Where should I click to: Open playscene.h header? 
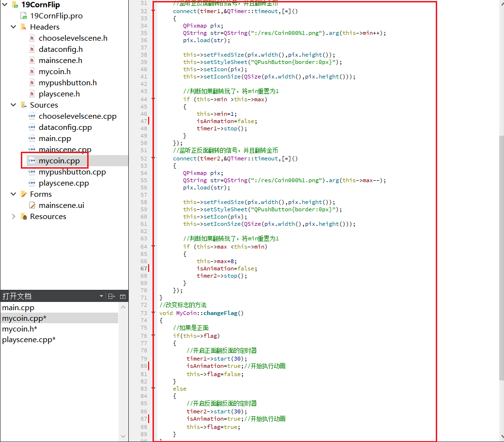click(x=59, y=94)
